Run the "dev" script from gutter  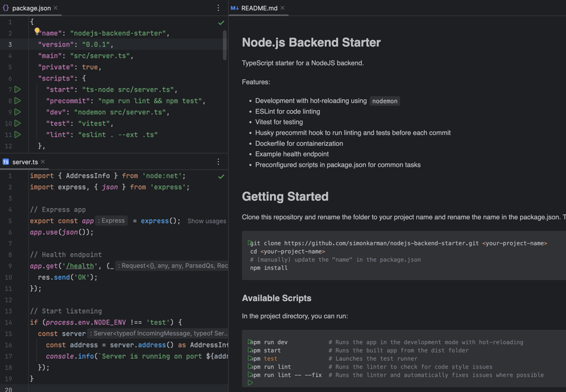pyautogui.click(x=17, y=112)
